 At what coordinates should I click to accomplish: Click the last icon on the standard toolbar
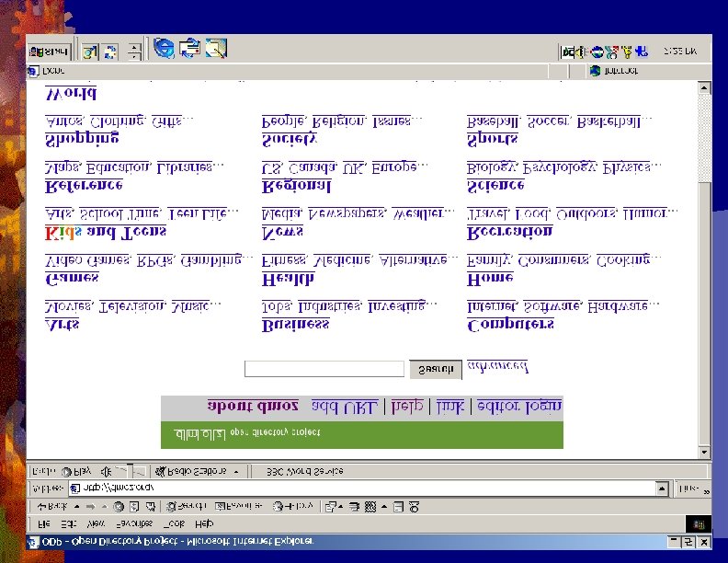[415, 507]
